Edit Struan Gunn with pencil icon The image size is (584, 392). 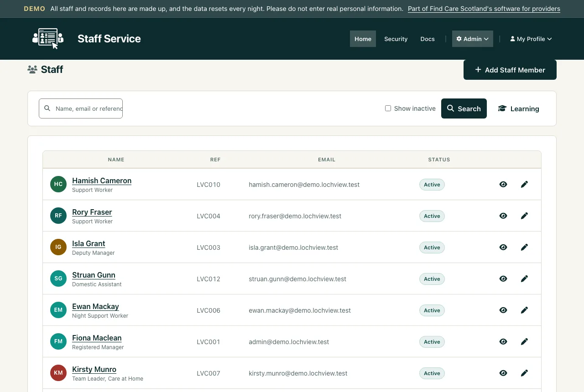coord(524,279)
